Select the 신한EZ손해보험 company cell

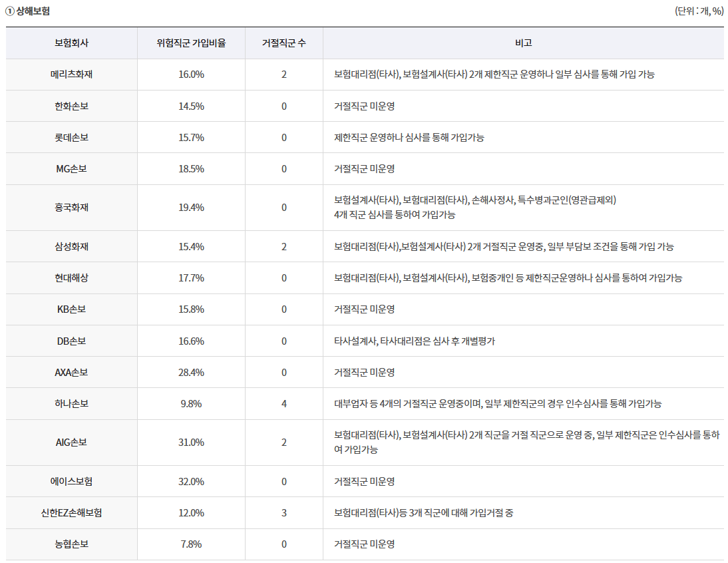71,513
